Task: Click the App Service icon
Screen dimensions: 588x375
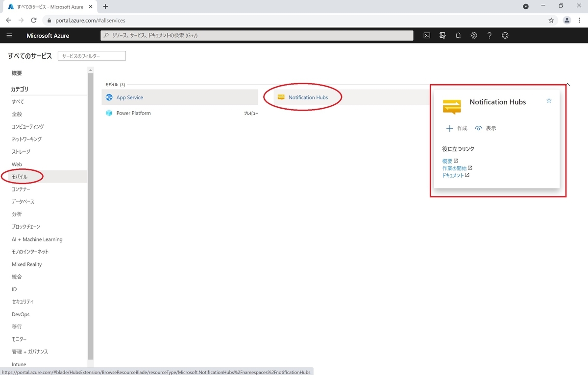Action: [109, 97]
